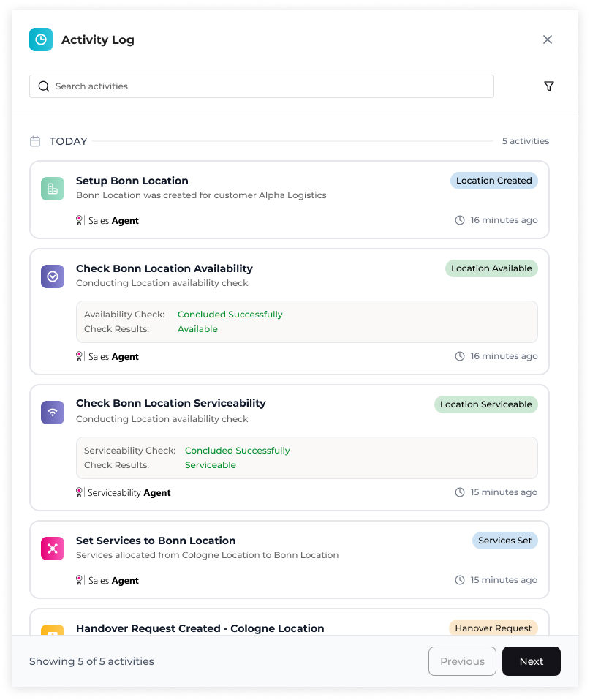Click the search magnifier icon
The width and height of the screenshot is (590, 700).
pos(44,86)
